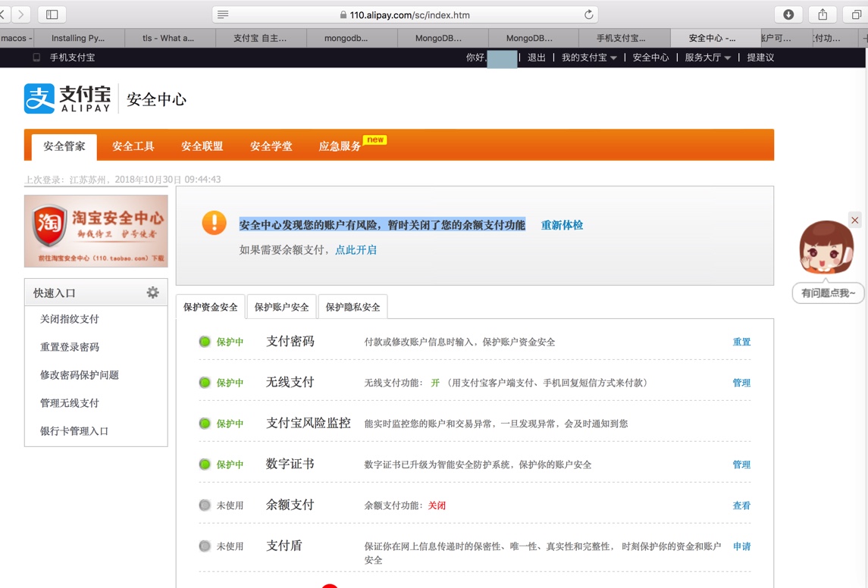
Task: Click Safari sidebar toggle icon
Action: tap(52, 14)
